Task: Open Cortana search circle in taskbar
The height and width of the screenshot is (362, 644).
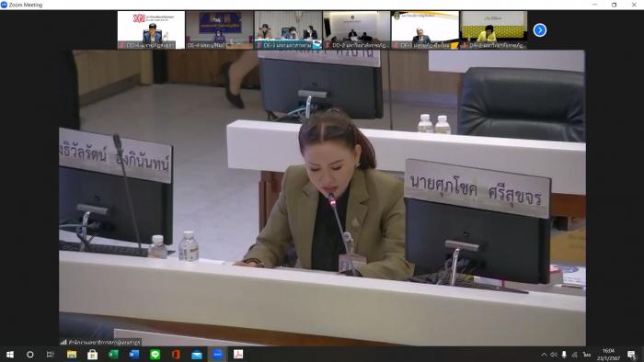Action: point(30,355)
